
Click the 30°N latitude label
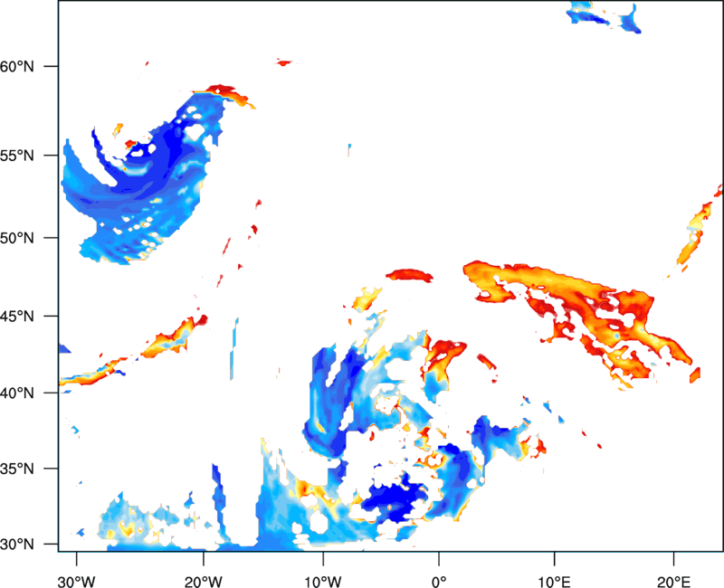click(17, 545)
